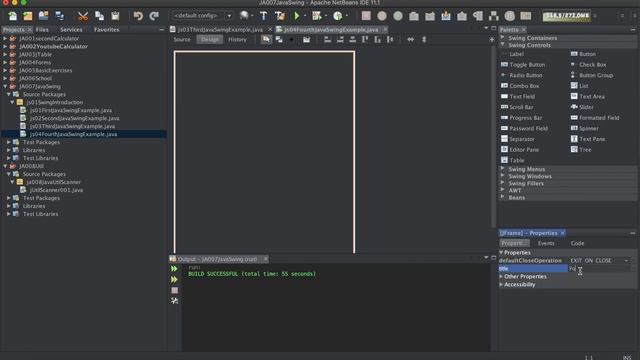This screenshot has width=640, height=360.
Task: Switch to the Favorites tab
Action: click(x=107, y=29)
